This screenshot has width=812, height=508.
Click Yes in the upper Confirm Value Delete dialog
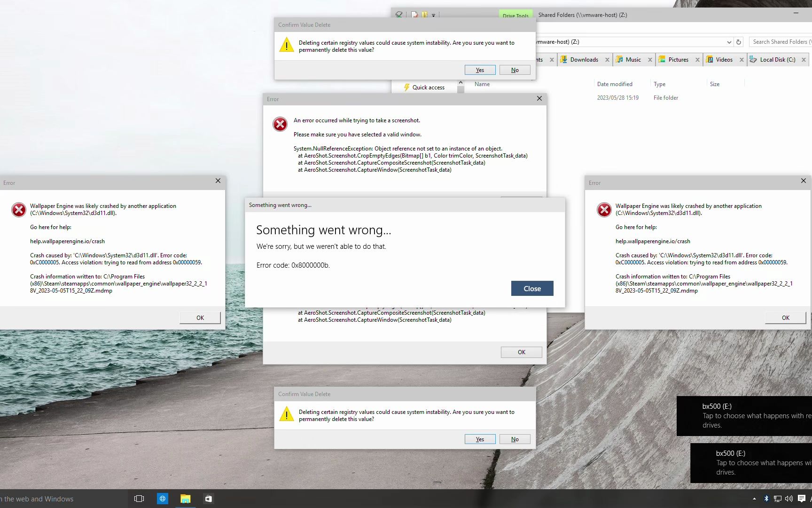[x=480, y=70]
